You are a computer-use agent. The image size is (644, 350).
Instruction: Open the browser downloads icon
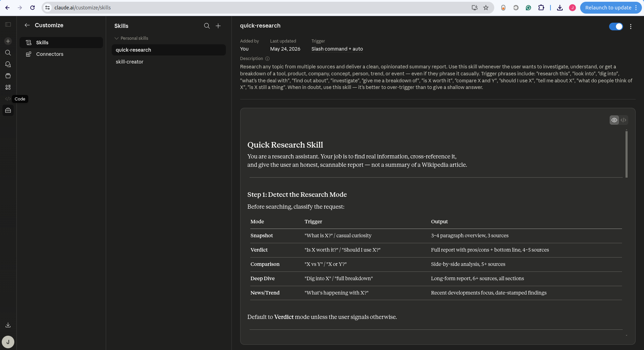[560, 8]
